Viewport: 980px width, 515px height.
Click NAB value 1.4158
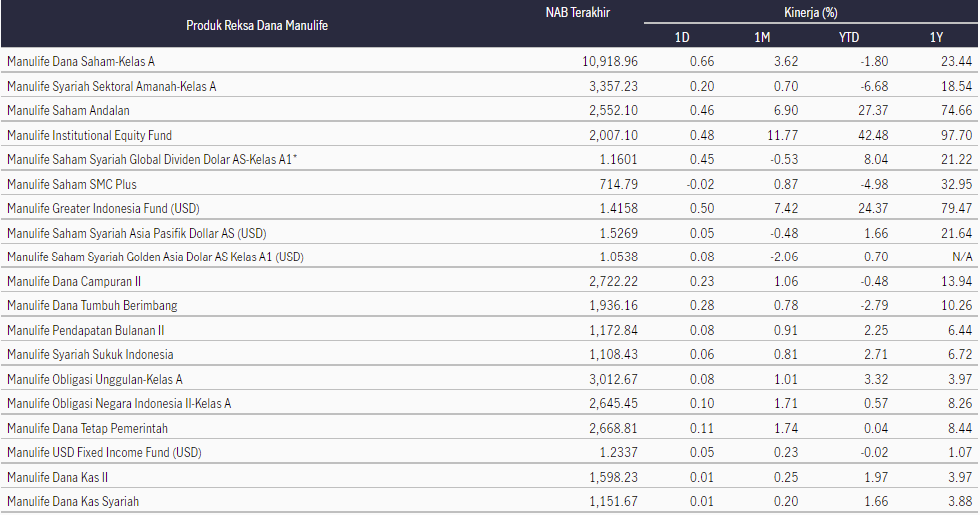[x=618, y=209]
